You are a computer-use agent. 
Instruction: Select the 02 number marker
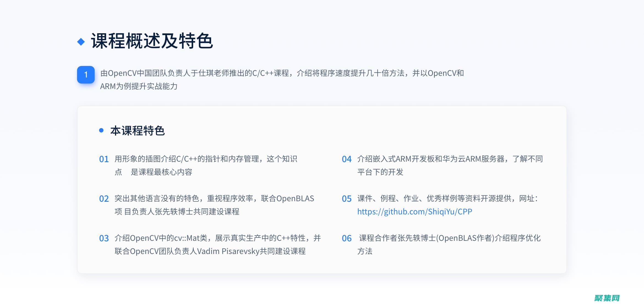pos(104,199)
